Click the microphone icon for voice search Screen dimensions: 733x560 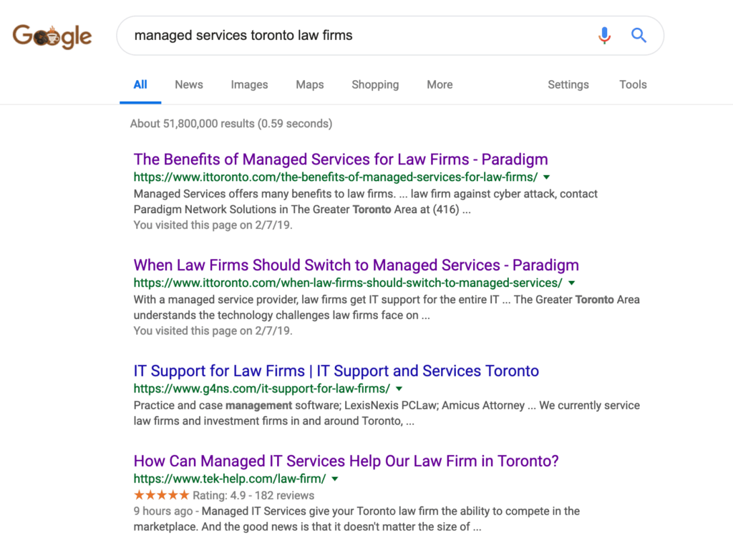tap(605, 35)
